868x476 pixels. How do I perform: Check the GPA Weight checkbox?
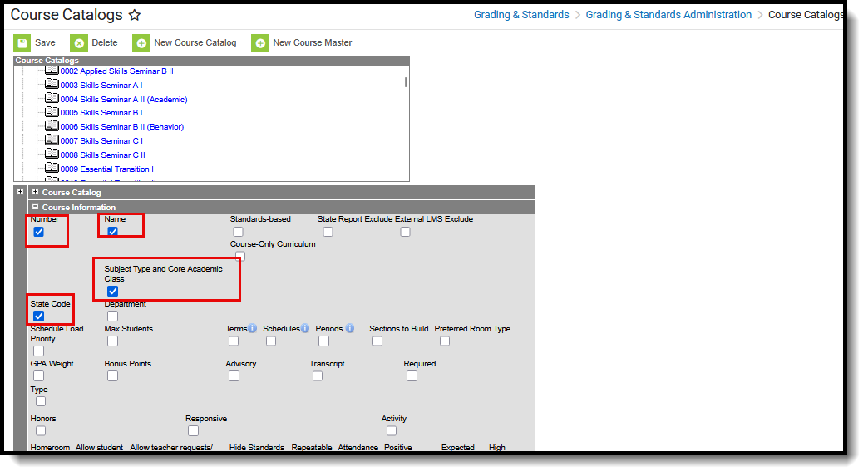(x=39, y=376)
